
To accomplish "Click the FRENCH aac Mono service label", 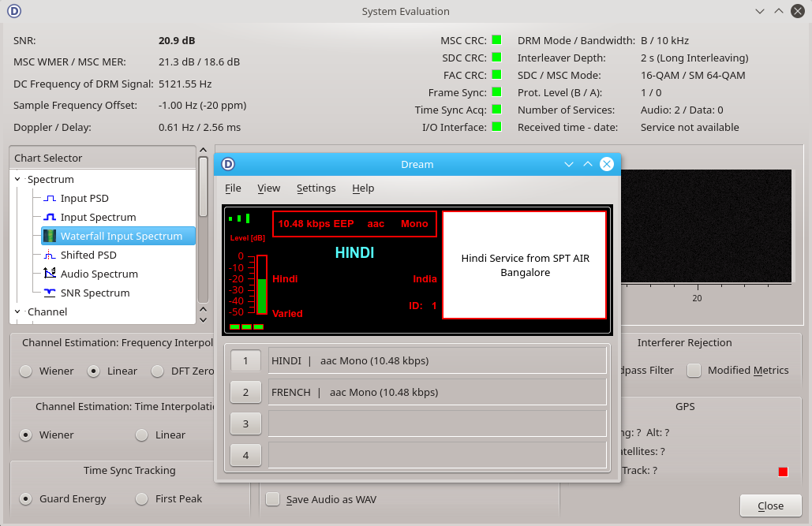I will 437,393.
